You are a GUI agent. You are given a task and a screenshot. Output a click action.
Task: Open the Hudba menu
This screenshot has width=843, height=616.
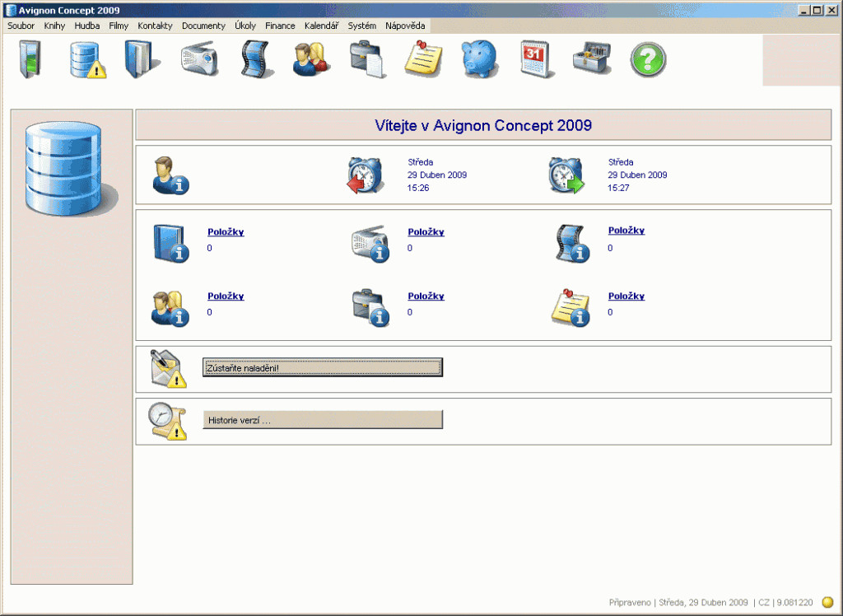pyautogui.click(x=87, y=26)
